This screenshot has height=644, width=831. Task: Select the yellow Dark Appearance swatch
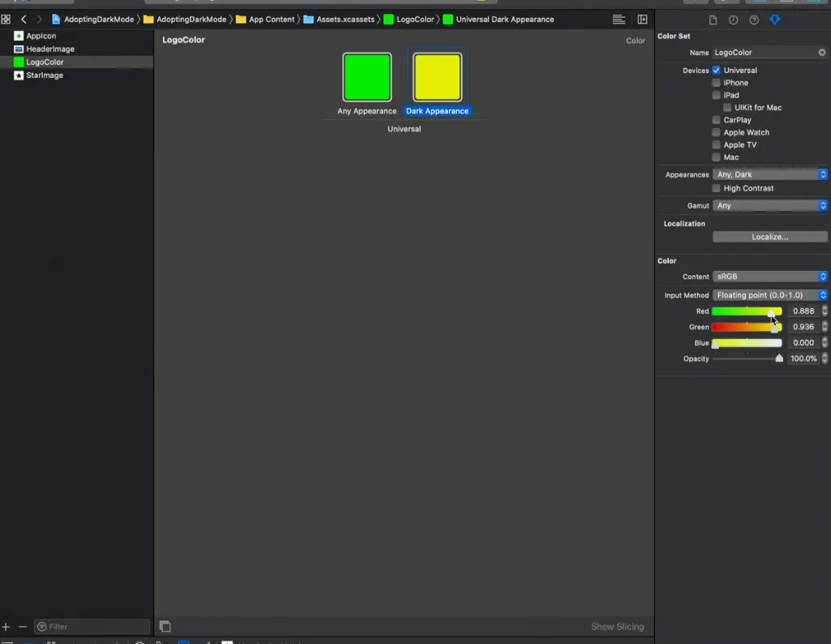pos(437,77)
